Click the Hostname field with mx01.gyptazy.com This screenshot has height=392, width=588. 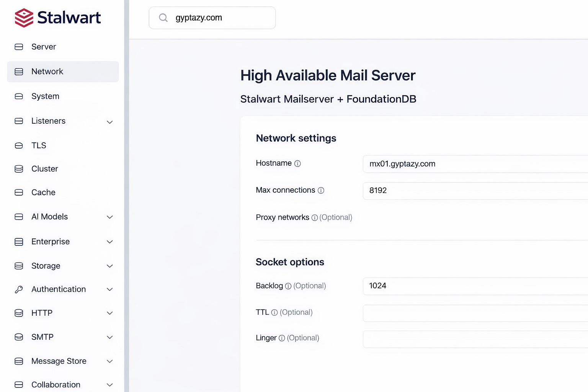(475, 164)
